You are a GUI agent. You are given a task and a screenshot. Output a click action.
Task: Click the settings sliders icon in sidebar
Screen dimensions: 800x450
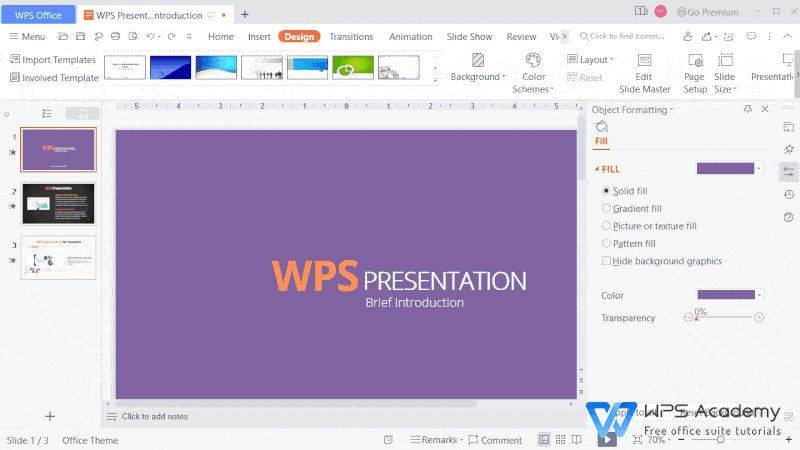coord(789,172)
